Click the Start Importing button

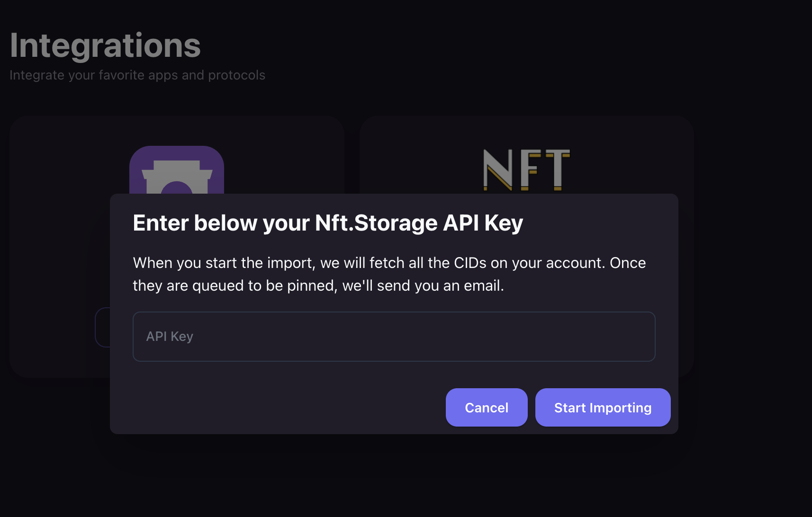(603, 408)
